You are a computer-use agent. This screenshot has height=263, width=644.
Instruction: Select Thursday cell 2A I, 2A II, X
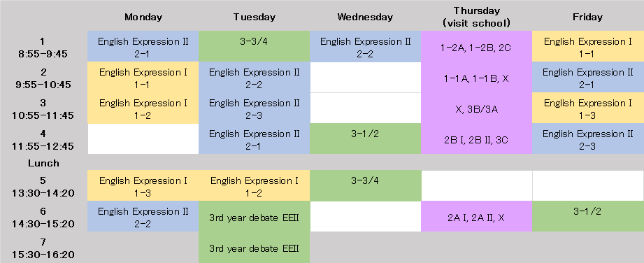tap(476, 218)
